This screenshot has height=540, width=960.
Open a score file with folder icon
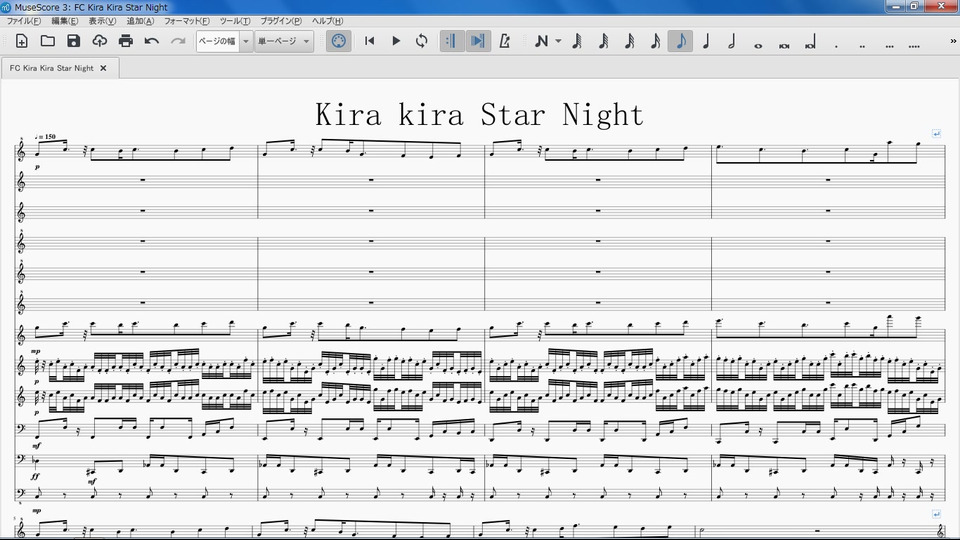click(47, 41)
